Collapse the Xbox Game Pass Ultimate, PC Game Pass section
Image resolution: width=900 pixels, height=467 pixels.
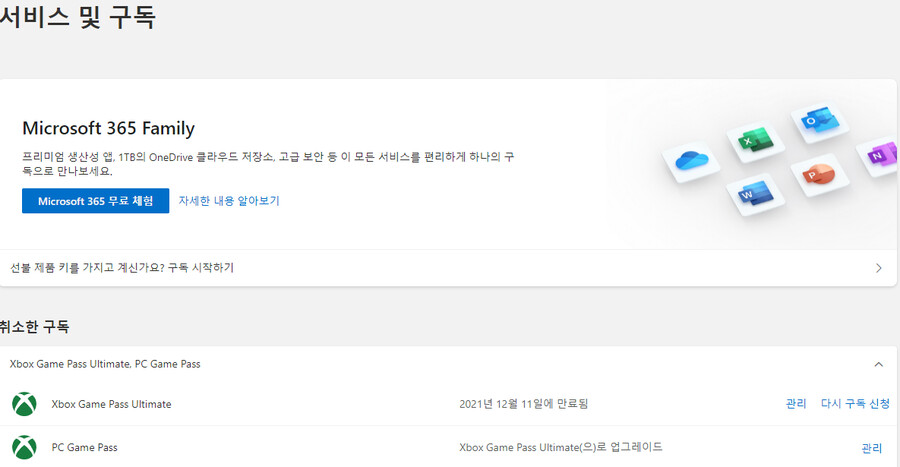click(x=878, y=364)
